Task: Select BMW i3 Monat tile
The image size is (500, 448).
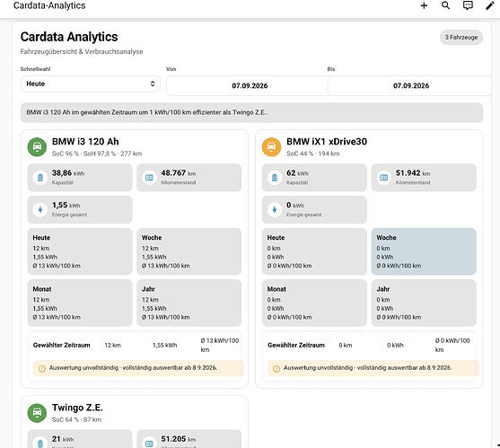Action: tap(80, 303)
